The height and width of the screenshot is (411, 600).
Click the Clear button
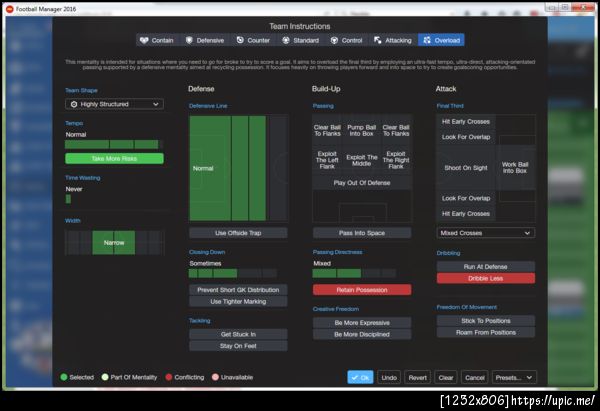coord(446,377)
